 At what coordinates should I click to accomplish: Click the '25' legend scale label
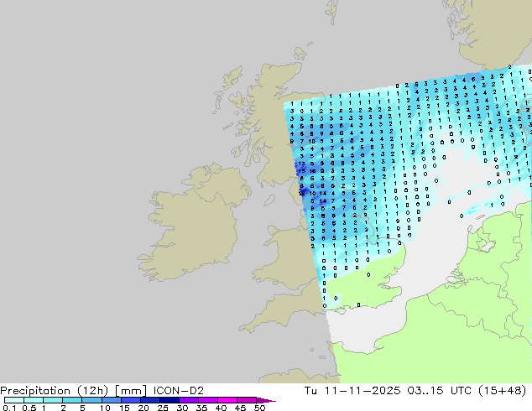click(163, 408)
